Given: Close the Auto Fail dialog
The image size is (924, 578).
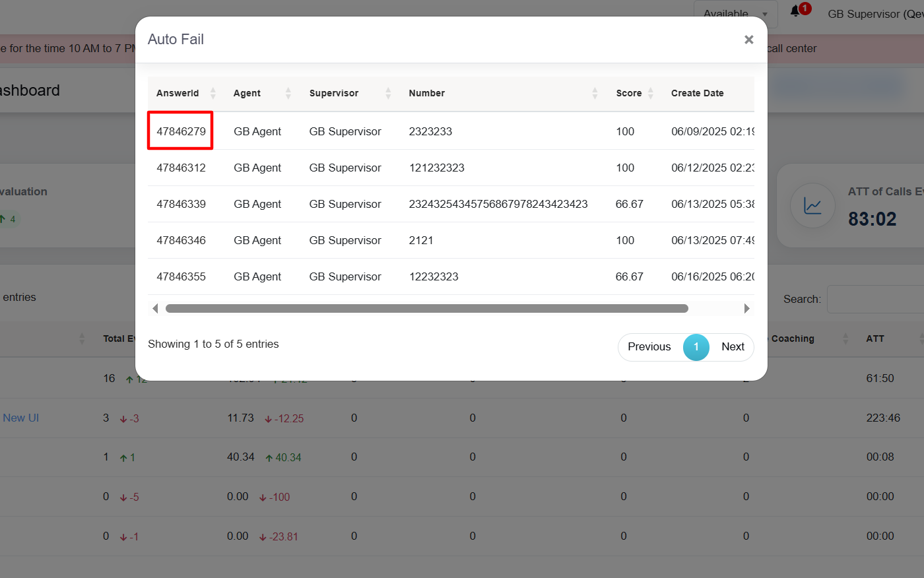Looking at the screenshot, I should point(748,40).
